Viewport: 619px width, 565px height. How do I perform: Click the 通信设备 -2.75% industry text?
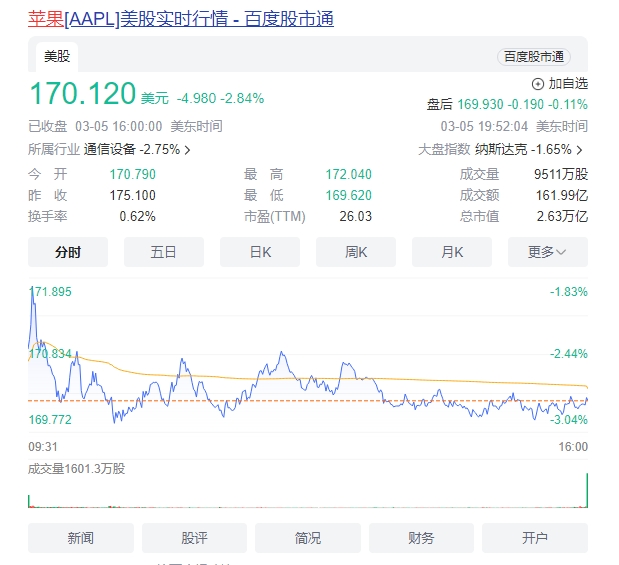tap(132, 150)
